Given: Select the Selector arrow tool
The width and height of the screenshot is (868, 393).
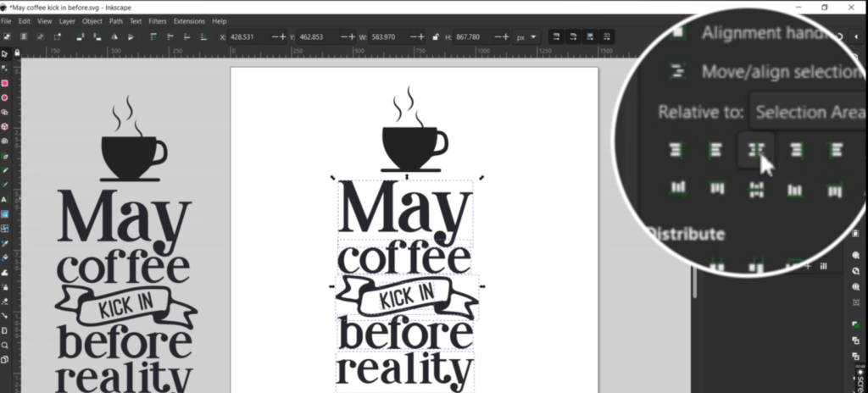Looking at the screenshot, I should [x=4, y=53].
